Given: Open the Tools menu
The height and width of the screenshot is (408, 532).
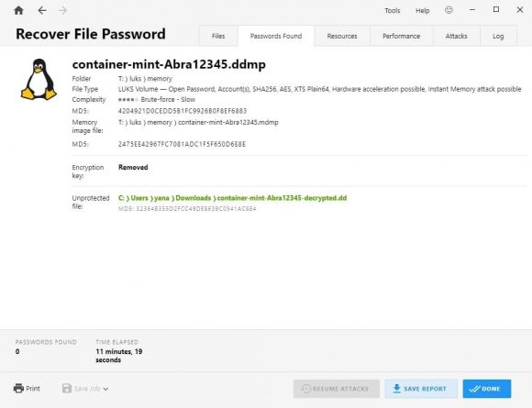Looking at the screenshot, I should 393,10.
